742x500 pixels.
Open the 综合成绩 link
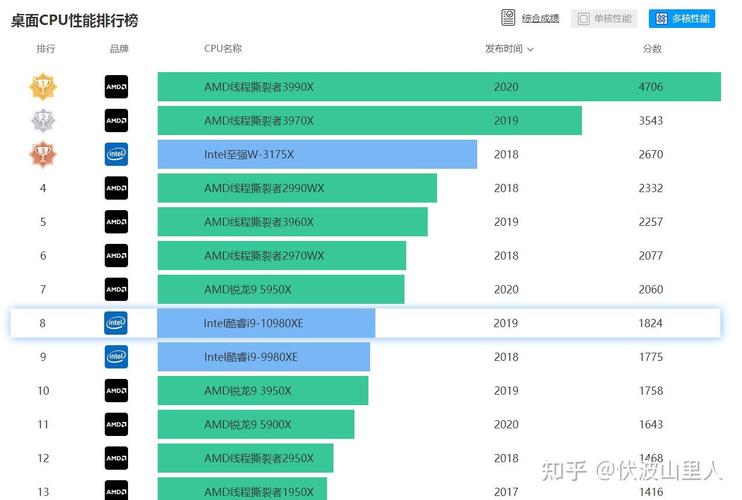pos(539,18)
